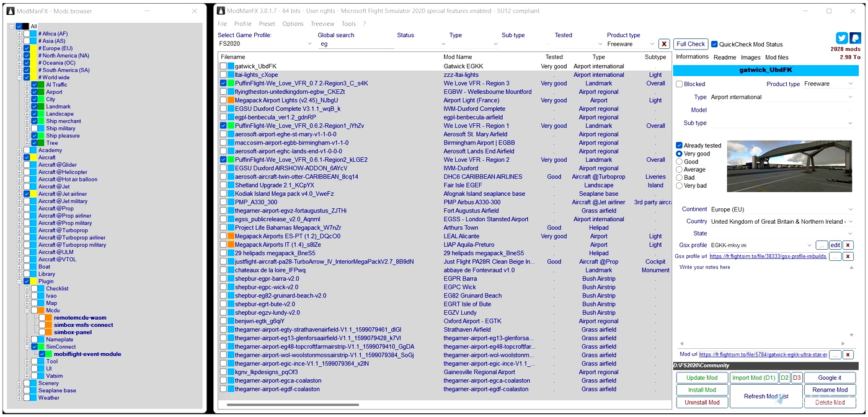Open the File menu
This screenshot has height=417, width=868.
[x=222, y=24]
